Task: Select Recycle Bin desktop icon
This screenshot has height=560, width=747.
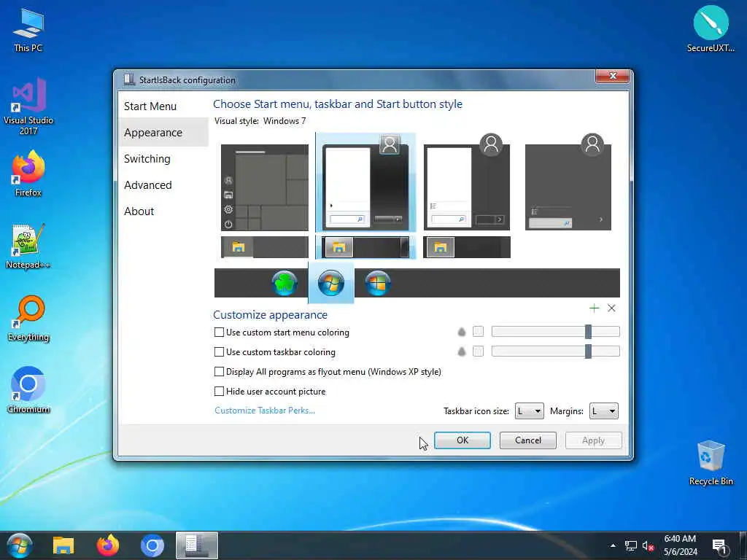Action: tap(711, 463)
